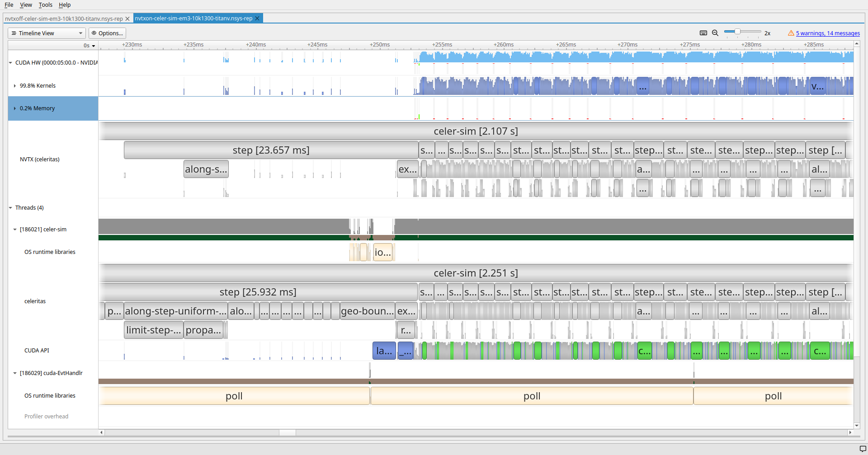
Task: Collapse the CUDA HW row
Action: [10, 63]
